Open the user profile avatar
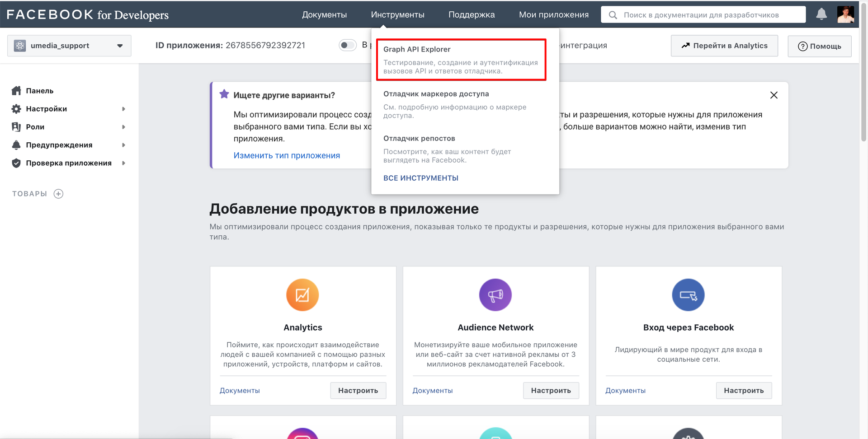868x439 pixels. [x=845, y=14]
